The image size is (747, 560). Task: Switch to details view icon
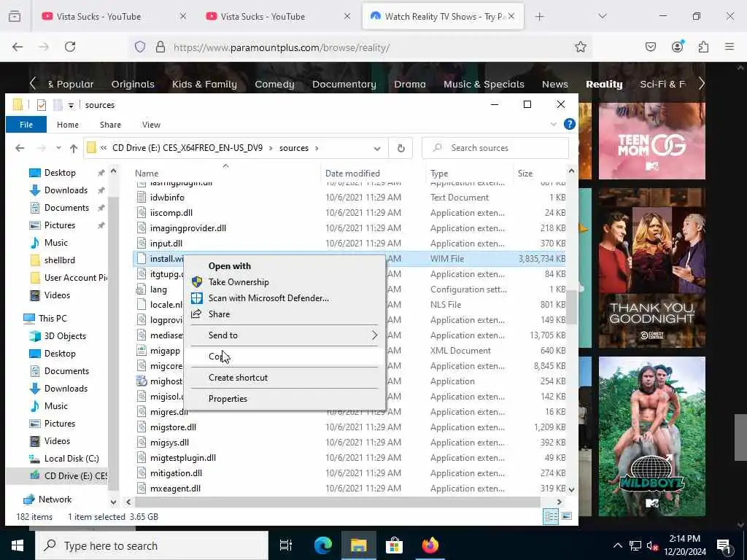pos(551,516)
